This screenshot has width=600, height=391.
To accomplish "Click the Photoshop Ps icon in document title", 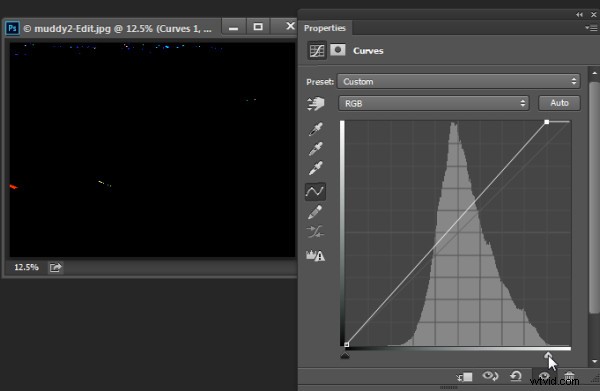I will (x=12, y=28).
